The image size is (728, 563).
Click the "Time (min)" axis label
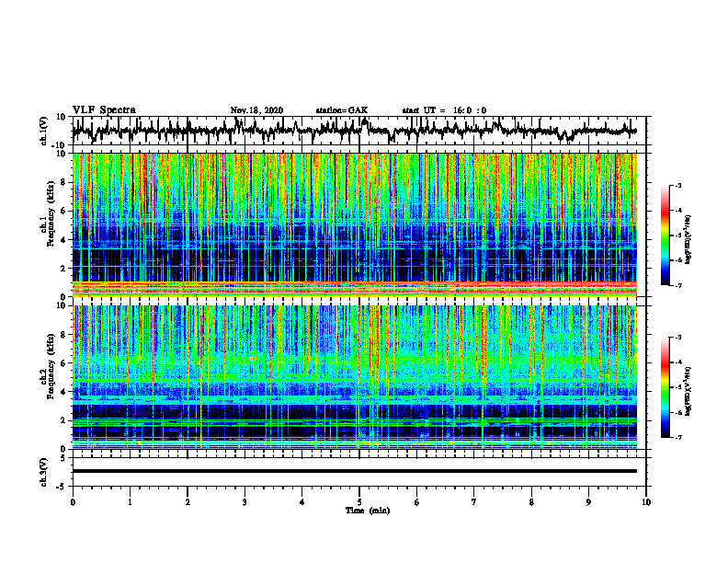pyautogui.click(x=368, y=511)
